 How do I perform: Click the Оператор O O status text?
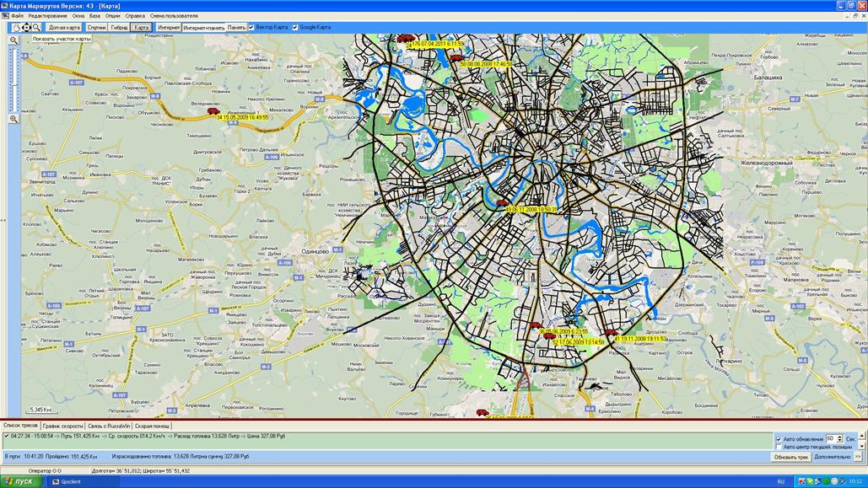45,471
